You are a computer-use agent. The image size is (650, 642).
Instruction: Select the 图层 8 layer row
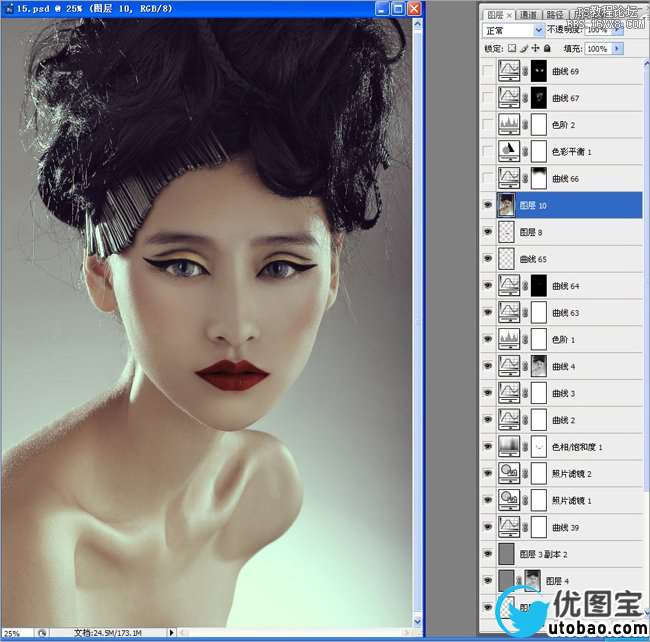[x=562, y=232]
